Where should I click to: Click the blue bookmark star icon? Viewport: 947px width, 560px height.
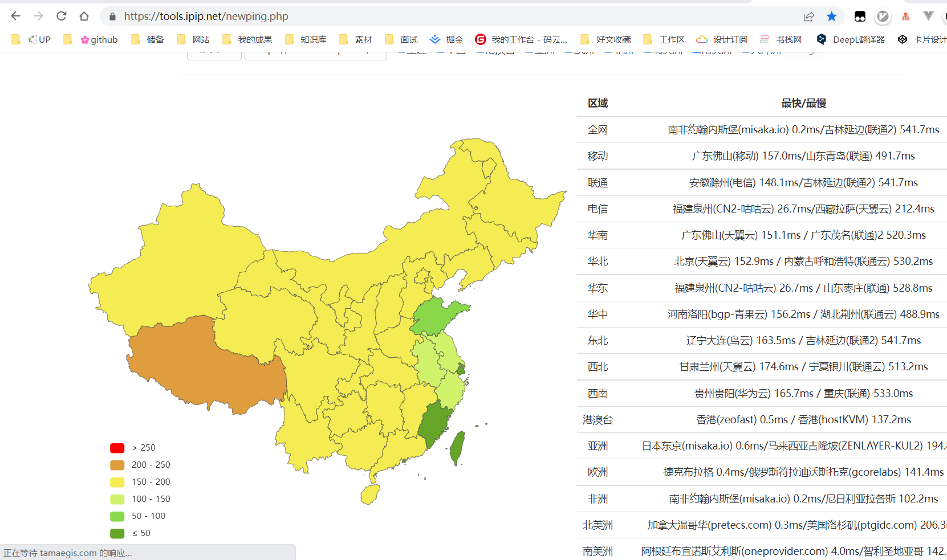[x=832, y=16]
